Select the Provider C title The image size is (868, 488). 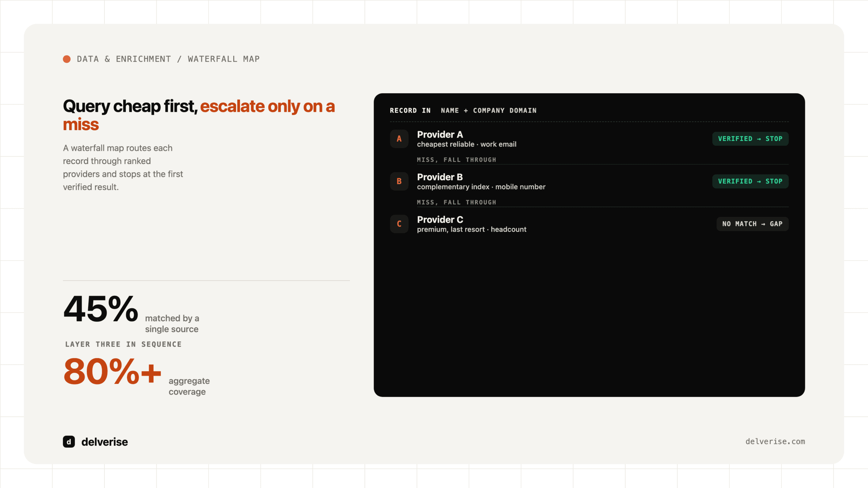pos(440,220)
